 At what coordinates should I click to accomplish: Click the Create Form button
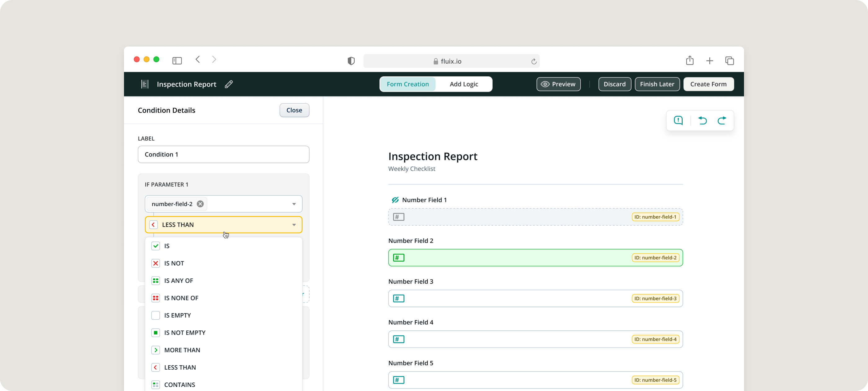708,84
